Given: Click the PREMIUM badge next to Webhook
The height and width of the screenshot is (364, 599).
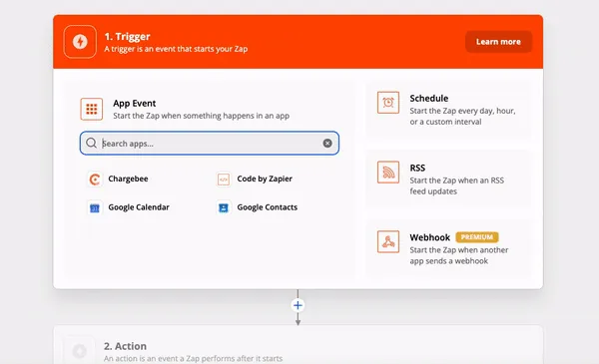Looking at the screenshot, I should point(477,237).
